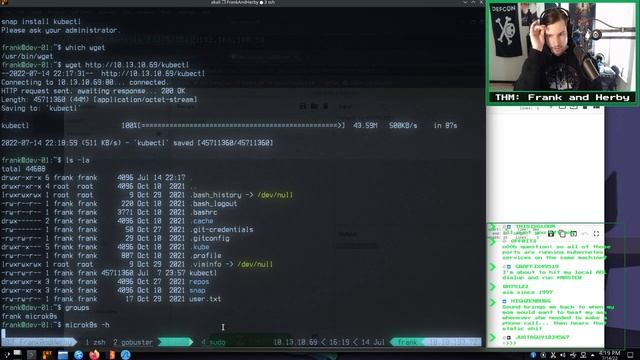This screenshot has height=360, width=640.
Task: Click the '.git-credentials' file name
Action: pyautogui.click(x=221, y=229)
